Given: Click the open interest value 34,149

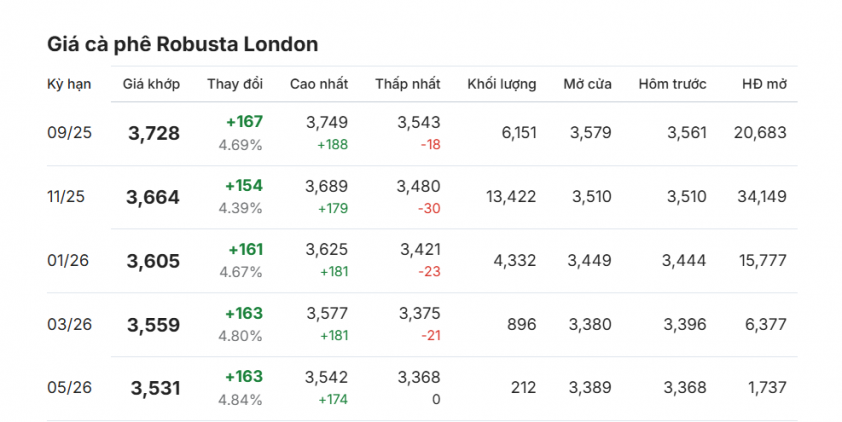Looking at the screenshot, I should [x=759, y=197].
